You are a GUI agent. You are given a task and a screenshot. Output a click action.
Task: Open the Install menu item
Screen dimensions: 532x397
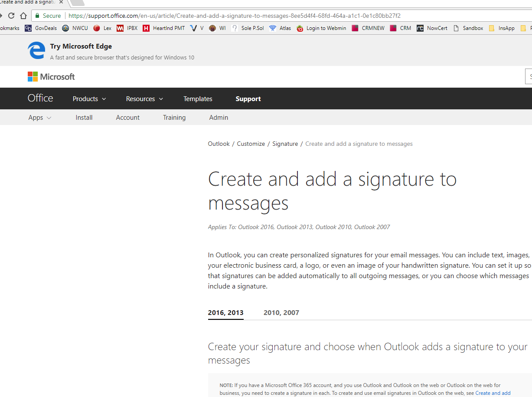point(84,118)
